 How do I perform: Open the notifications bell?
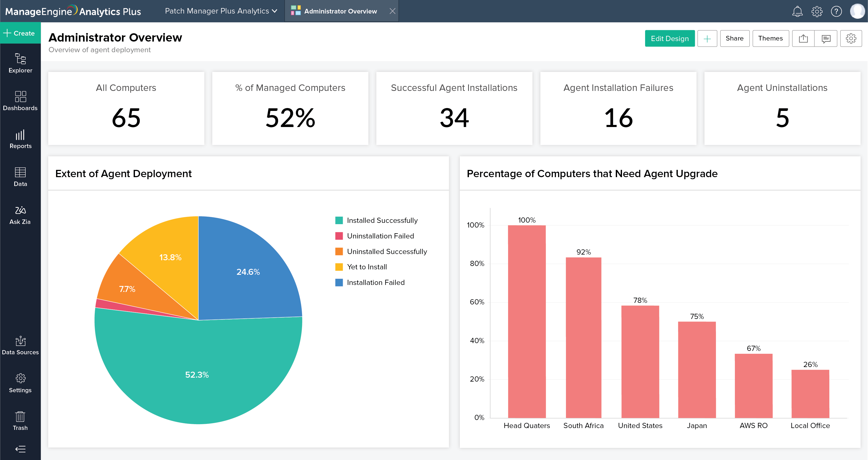click(x=797, y=11)
